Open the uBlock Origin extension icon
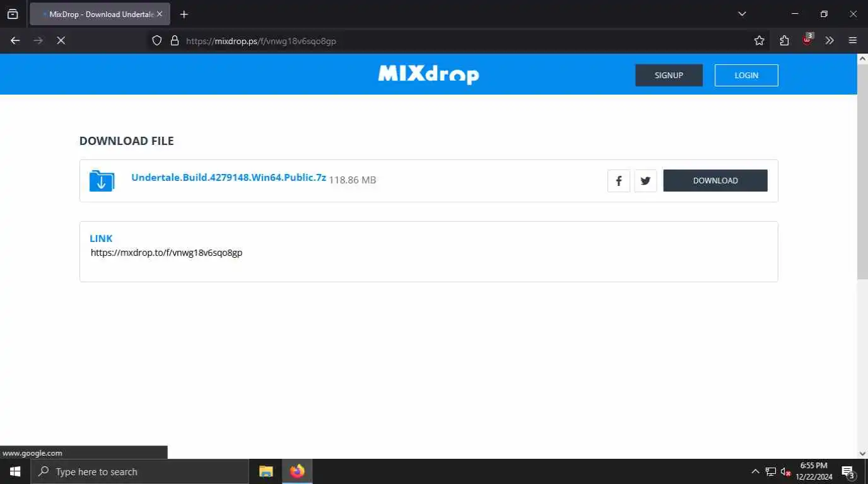This screenshot has height=484, width=868. [807, 40]
